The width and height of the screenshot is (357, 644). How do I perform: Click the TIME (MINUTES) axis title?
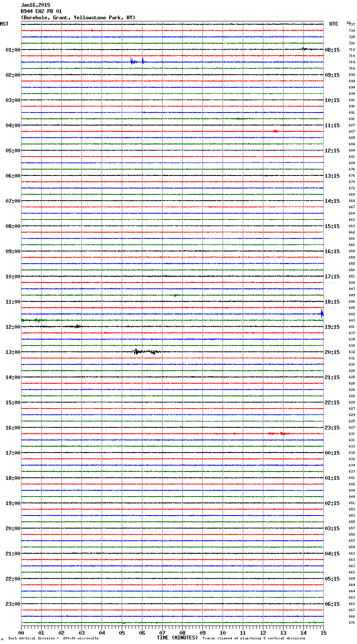177,638
